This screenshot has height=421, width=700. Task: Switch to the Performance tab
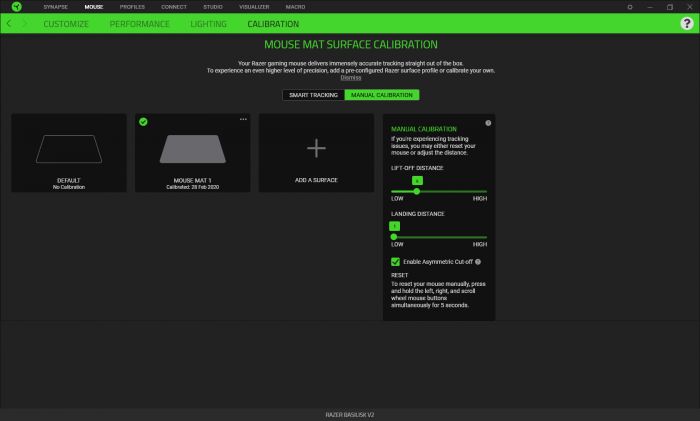pyautogui.click(x=140, y=24)
